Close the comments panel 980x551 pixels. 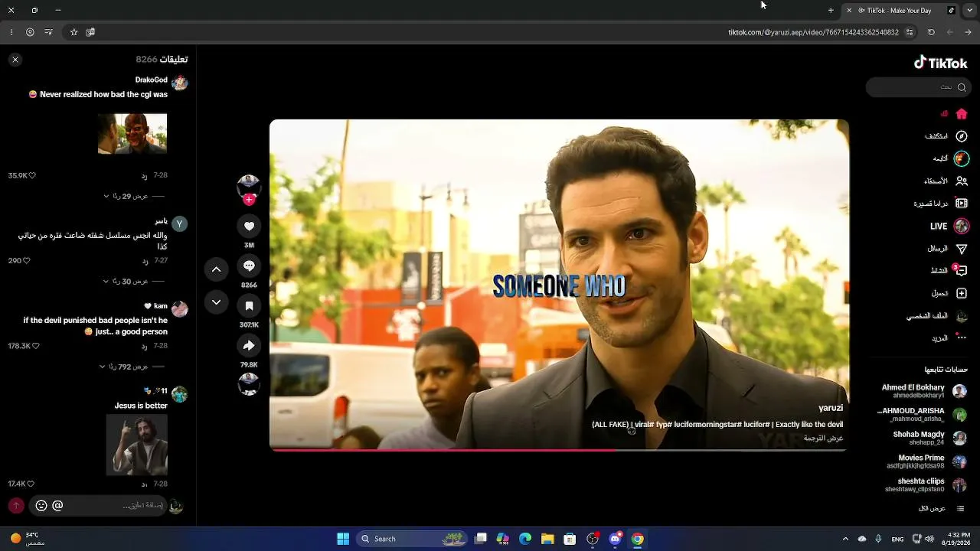pyautogui.click(x=15, y=60)
